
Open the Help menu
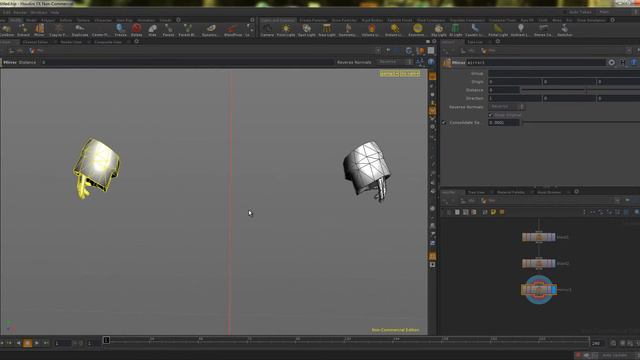point(55,13)
